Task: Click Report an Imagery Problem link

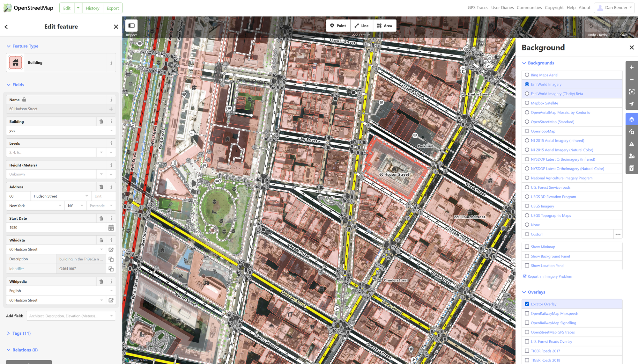Action: 550,276
